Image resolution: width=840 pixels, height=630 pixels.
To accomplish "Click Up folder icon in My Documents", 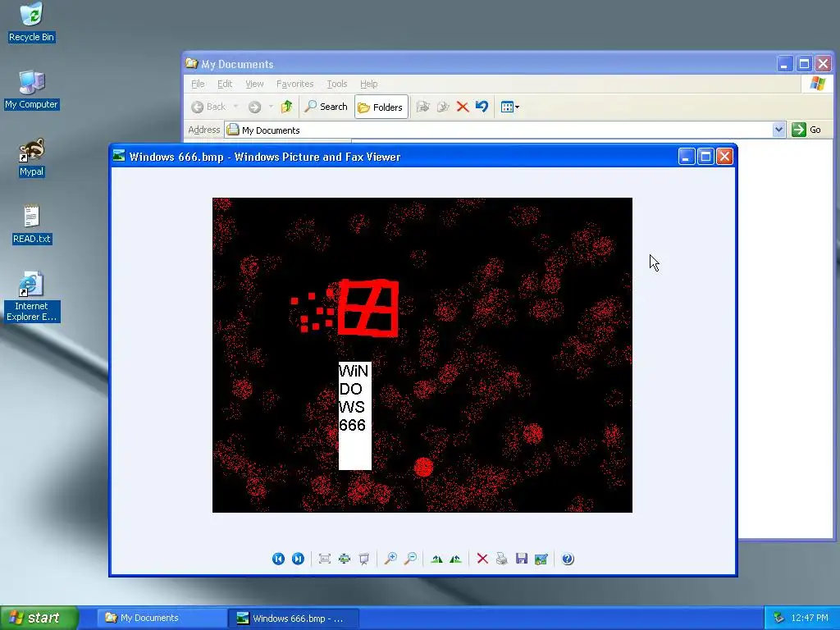I will (286, 107).
